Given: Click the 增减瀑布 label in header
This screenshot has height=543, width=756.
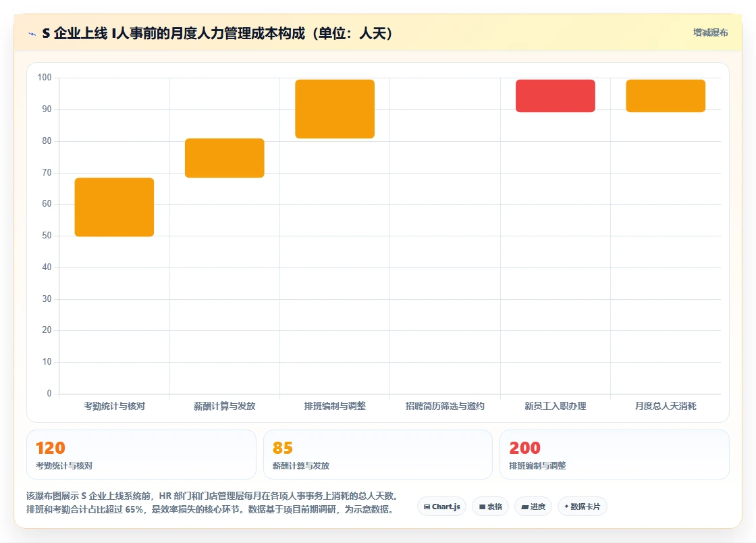Looking at the screenshot, I should [x=710, y=33].
